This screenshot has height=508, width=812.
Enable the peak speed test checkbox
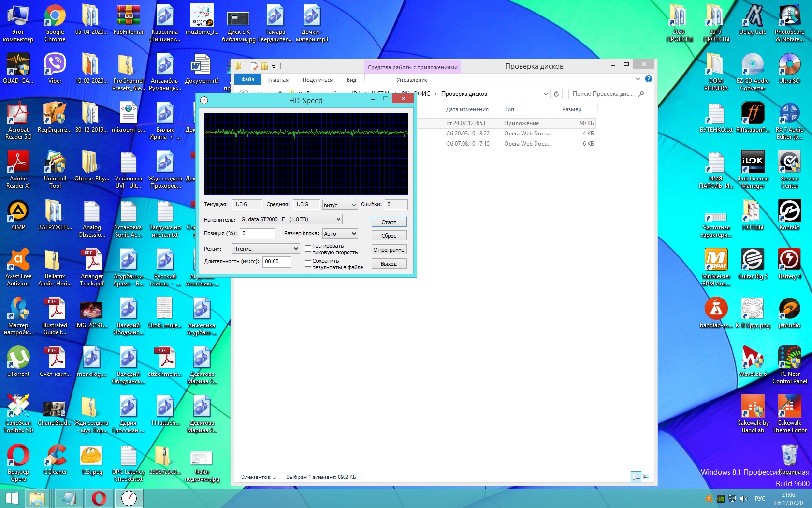308,249
